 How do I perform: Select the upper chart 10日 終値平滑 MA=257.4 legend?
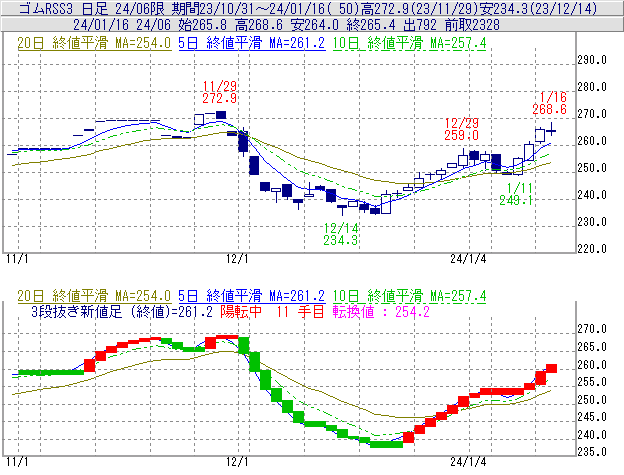point(410,43)
